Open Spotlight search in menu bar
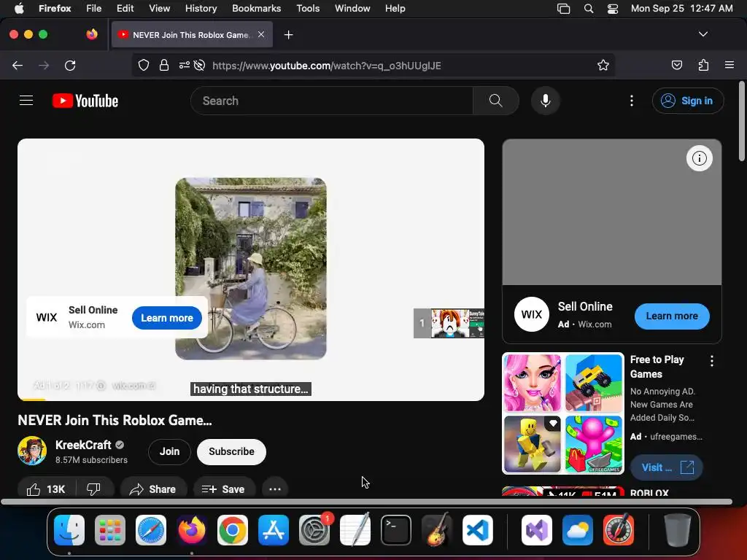Viewport: 747px width, 560px height. pos(589,9)
